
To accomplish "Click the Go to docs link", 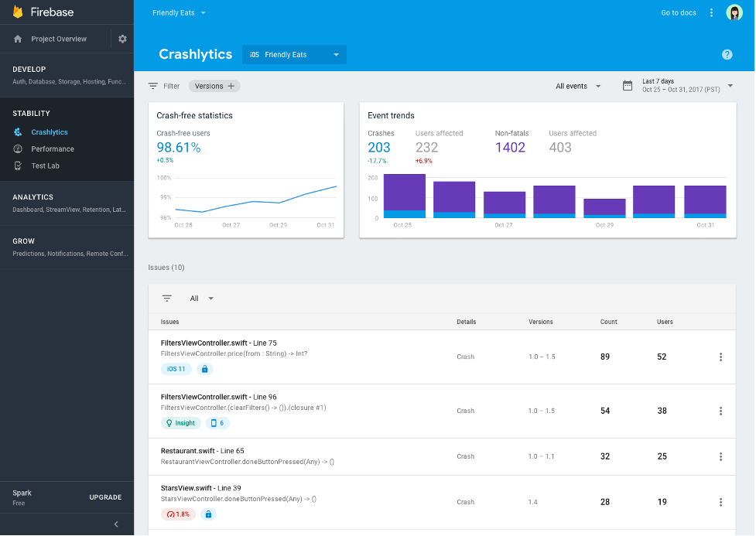I will pos(679,13).
